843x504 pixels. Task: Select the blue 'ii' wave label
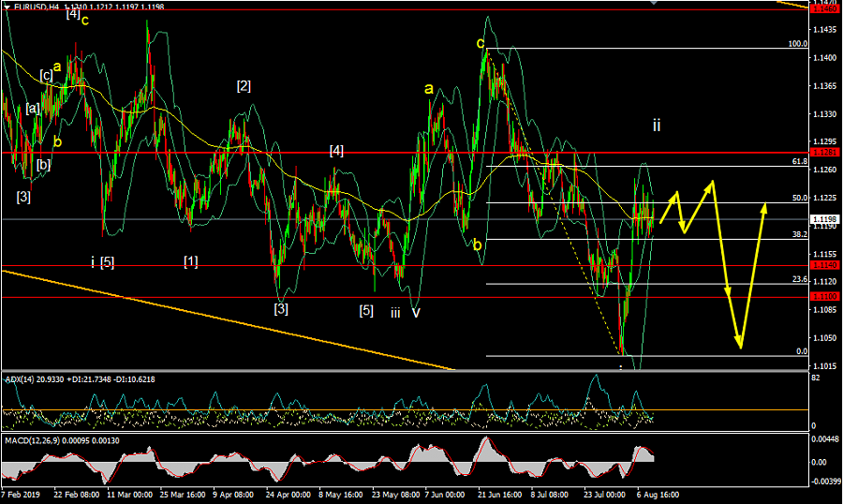coord(657,124)
